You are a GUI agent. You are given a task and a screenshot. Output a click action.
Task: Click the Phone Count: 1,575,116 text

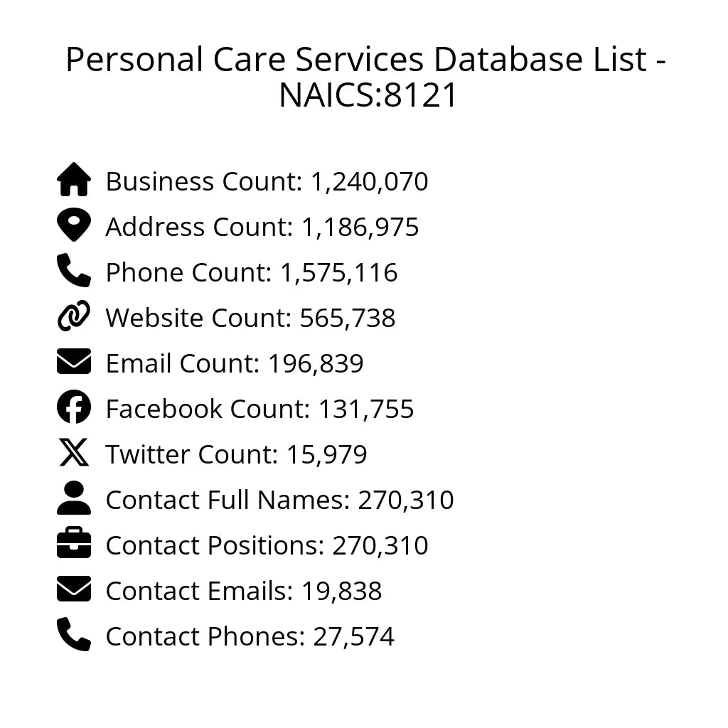click(x=252, y=272)
